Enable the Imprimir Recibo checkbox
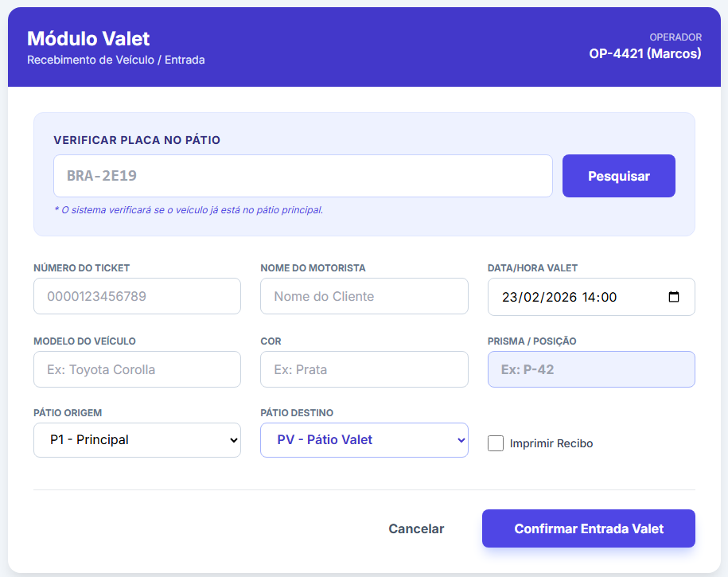Viewport: 728px width, 577px height. pos(496,443)
